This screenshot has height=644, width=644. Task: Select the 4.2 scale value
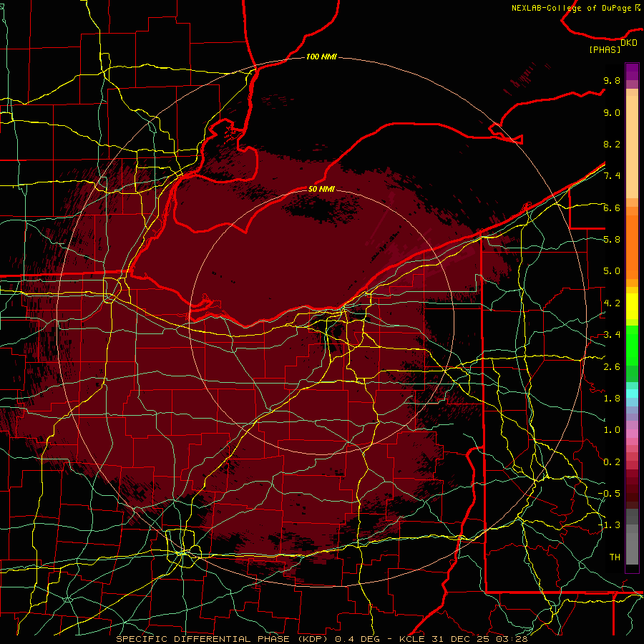click(612, 303)
